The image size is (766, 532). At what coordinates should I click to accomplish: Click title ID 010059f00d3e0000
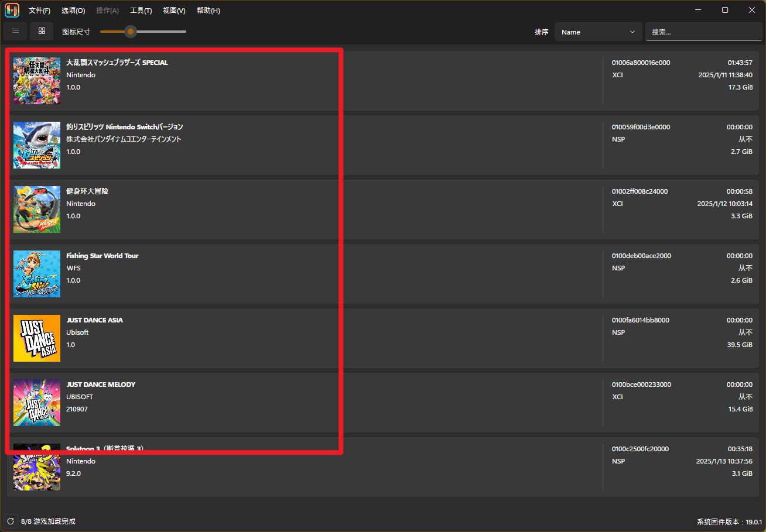641,127
